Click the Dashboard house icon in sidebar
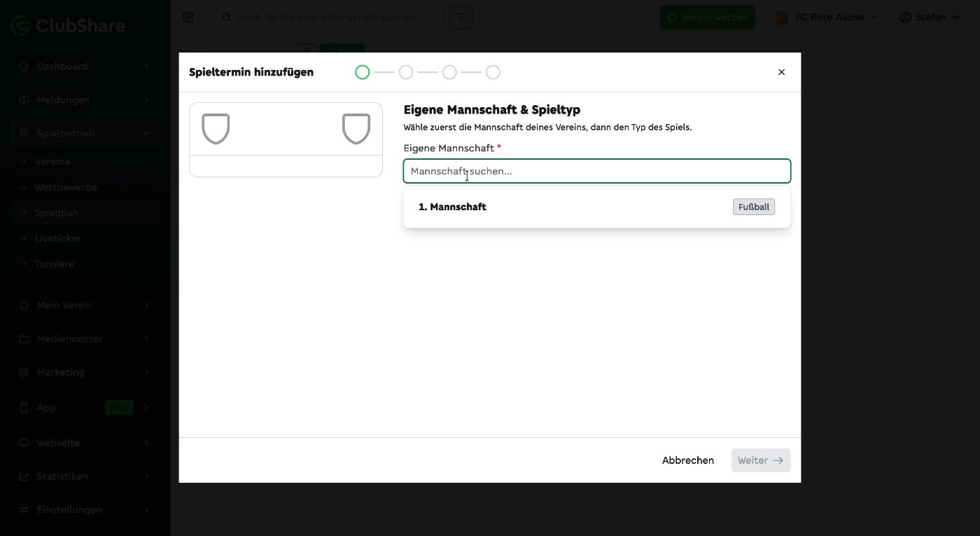 (24, 67)
